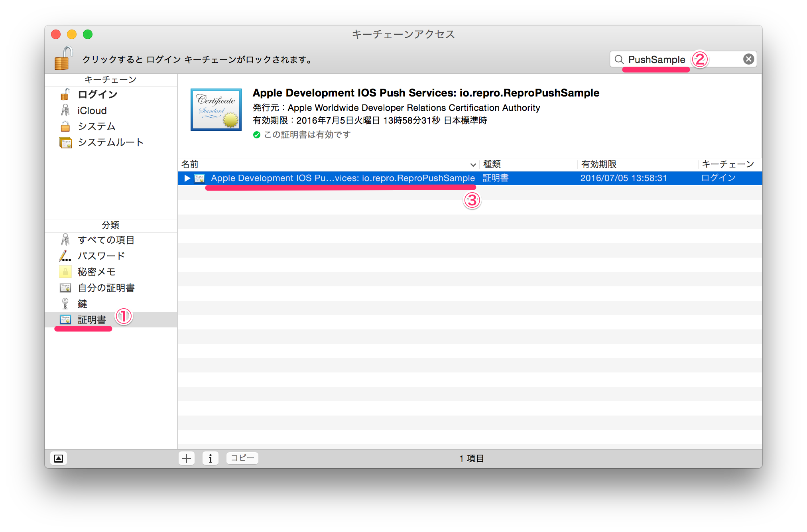
Task: Click the 1 項目 status text
Action: (471, 458)
